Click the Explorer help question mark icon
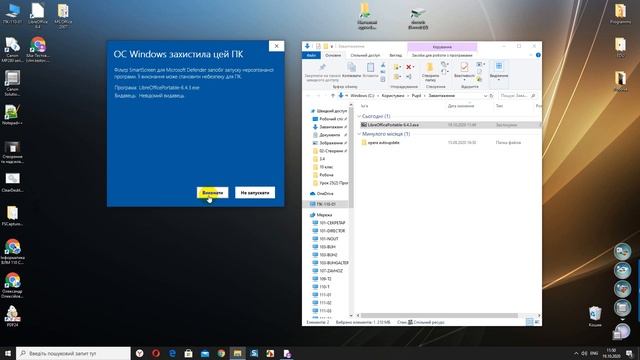The height and width of the screenshot is (360, 640). tap(538, 55)
